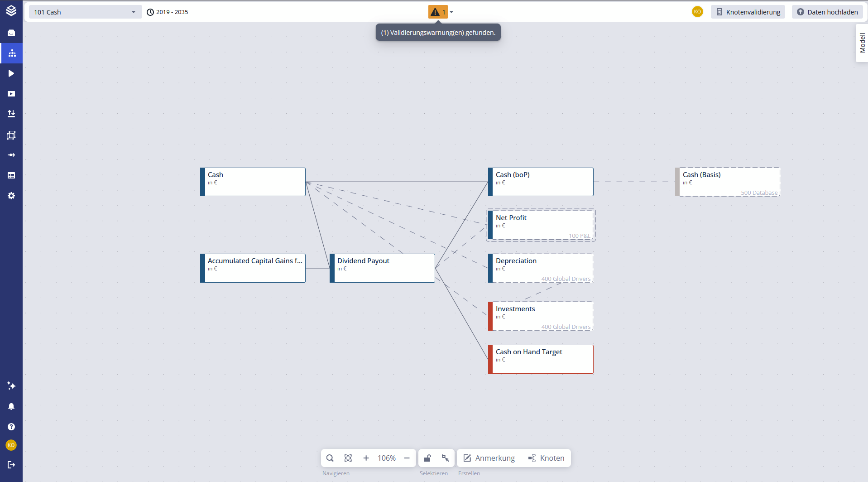This screenshot has width=868, height=482.
Task: Open the table view sidebar icon
Action: click(11, 175)
